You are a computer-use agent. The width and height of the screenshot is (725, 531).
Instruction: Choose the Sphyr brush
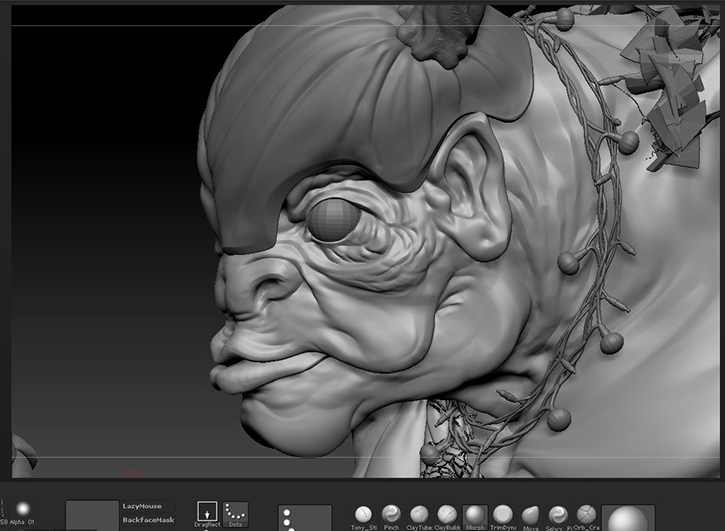click(558, 517)
